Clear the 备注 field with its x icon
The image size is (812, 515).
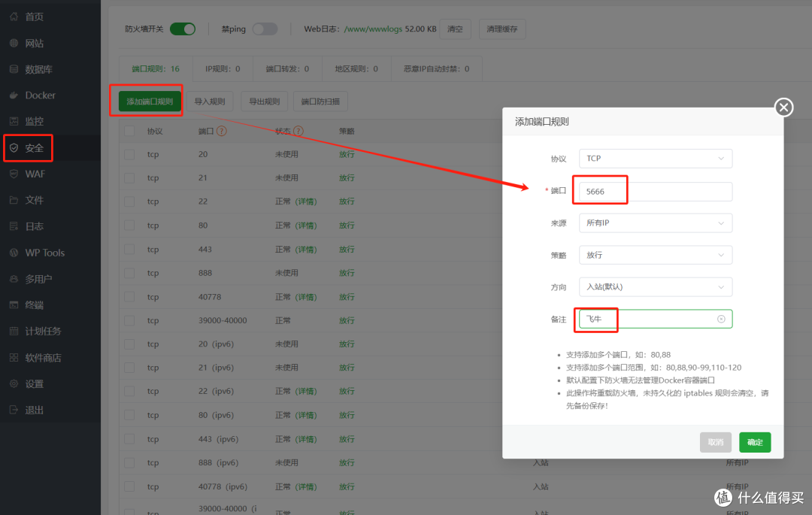pyautogui.click(x=721, y=319)
